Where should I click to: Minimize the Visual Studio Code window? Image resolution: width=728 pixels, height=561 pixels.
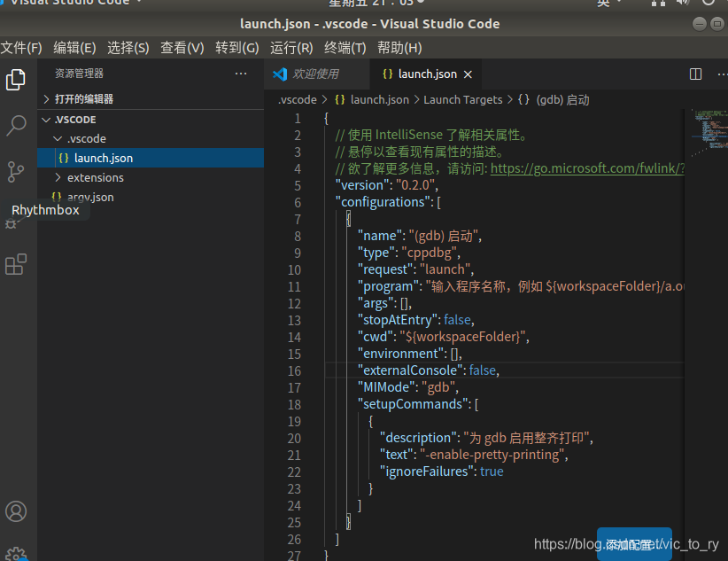[x=699, y=24]
